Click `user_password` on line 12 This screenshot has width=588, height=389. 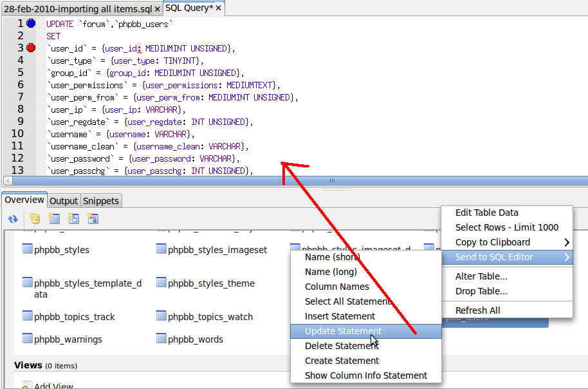tap(80, 159)
